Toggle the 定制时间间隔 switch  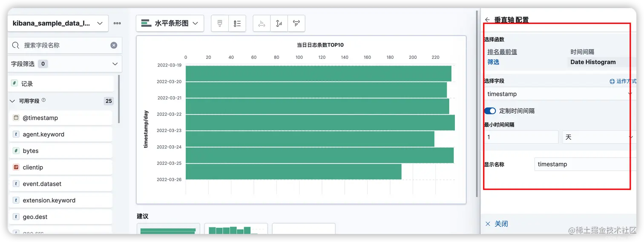click(x=490, y=111)
